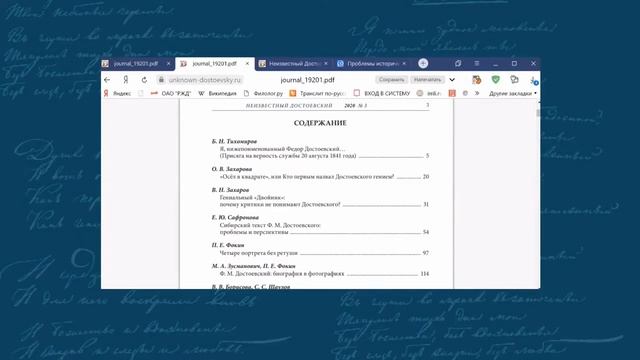Image resolution: width=640 pixels, height=360 pixels.
Task: Click entry 'Осёл в квадрате' title line
Action: pos(307,177)
